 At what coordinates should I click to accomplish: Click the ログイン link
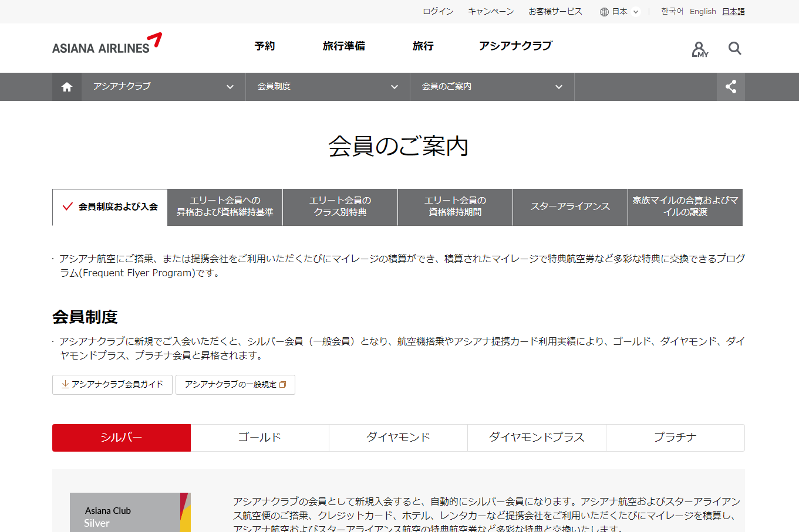tap(438, 12)
